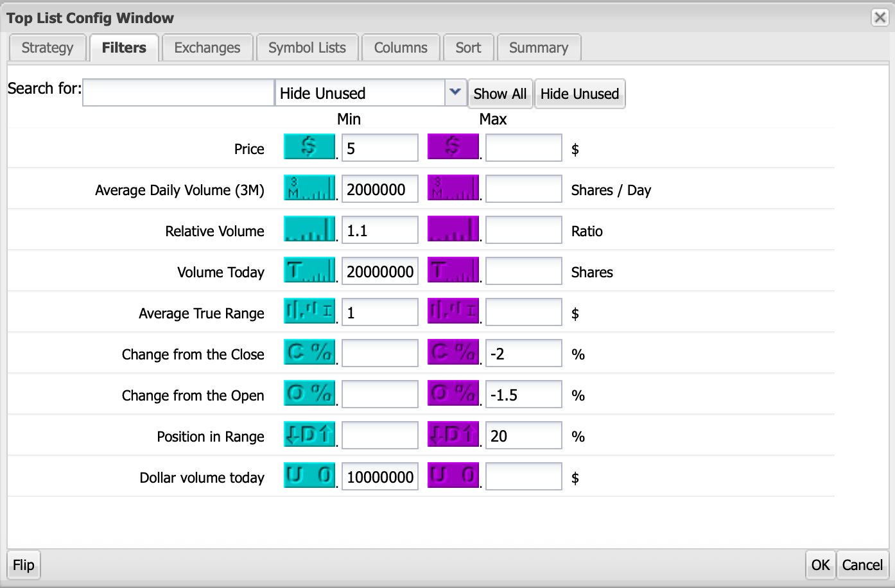The width and height of the screenshot is (895, 588).
Task: Click the Search for text field
Action: coord(178,92)
